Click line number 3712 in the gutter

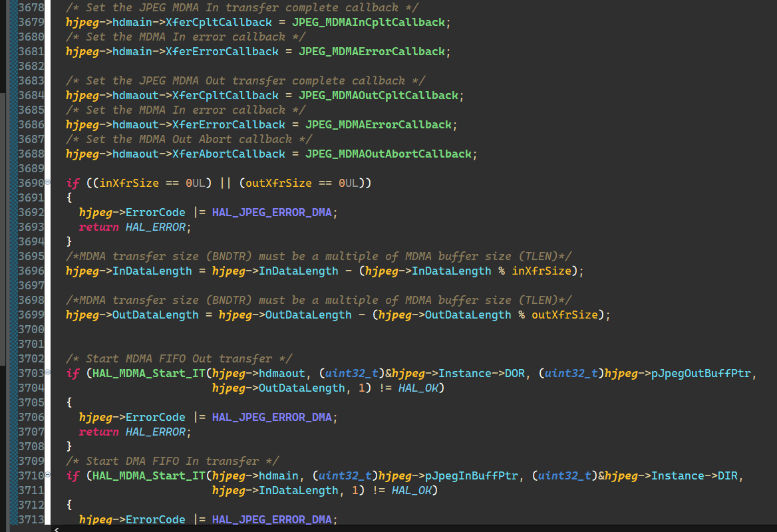[31, 505]
